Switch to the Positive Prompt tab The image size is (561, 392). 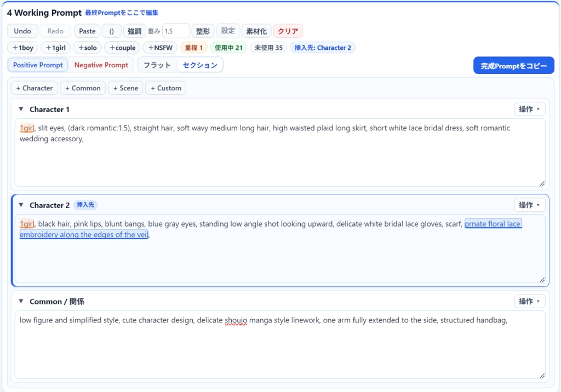pyautogui.click(x=38, y=65)
